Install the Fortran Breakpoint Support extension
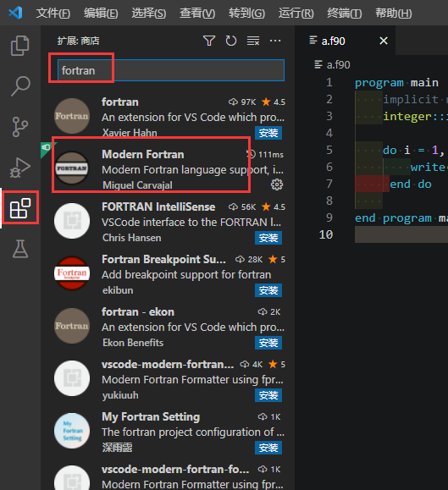Viewport: 448px width, 490px height. tap(268, 290)
